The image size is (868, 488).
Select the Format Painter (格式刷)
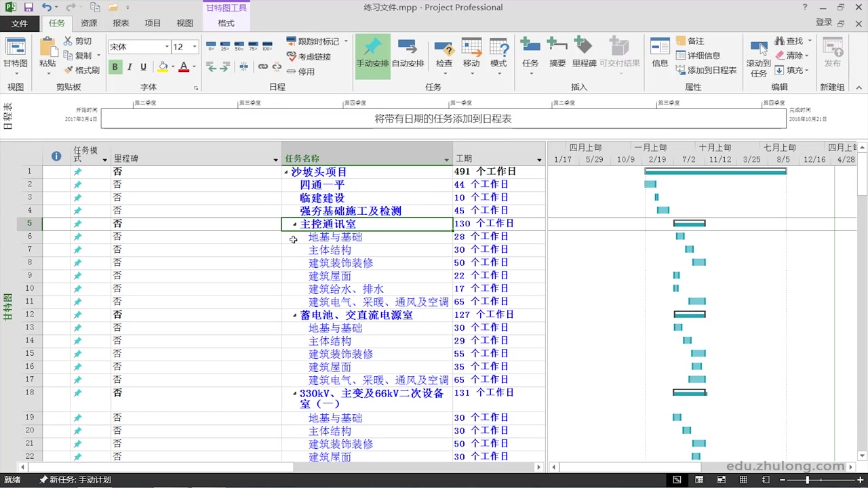[82, 70]
